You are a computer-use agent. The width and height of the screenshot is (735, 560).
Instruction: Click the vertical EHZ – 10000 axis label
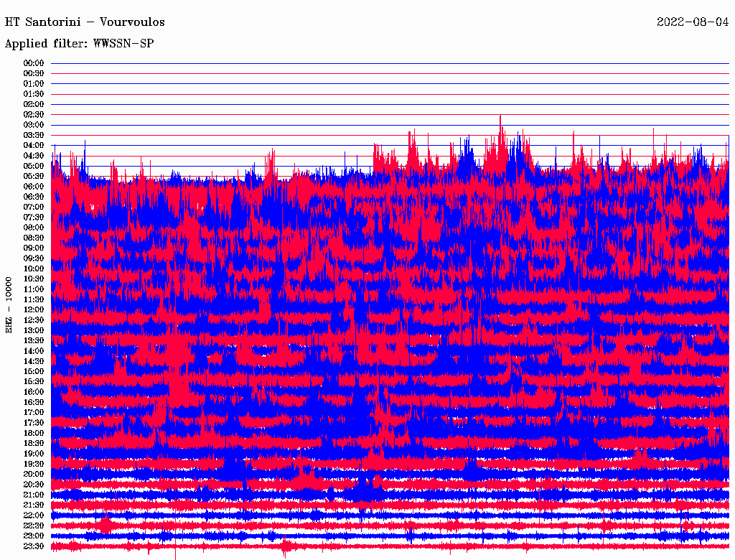pyautogui.click(x=9, y=304)
